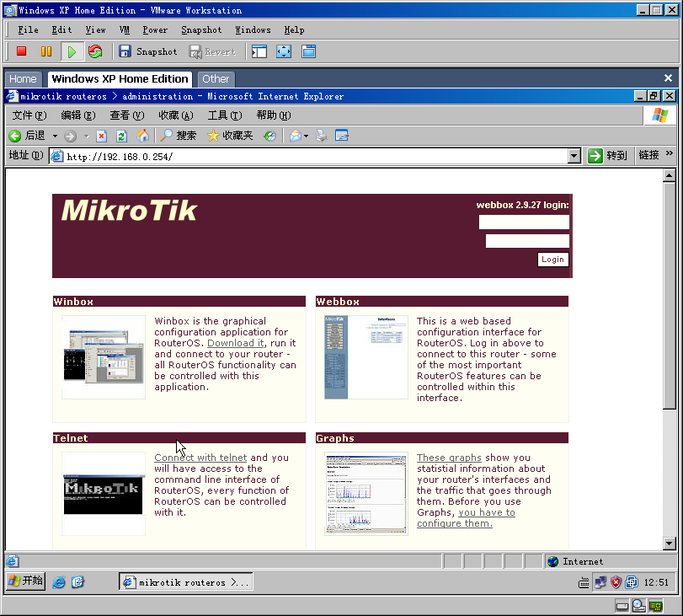The width and height of the screenshot is (683, 616).
Task: Select the Windows XP Home Edition tab
Action: point(120,79)
